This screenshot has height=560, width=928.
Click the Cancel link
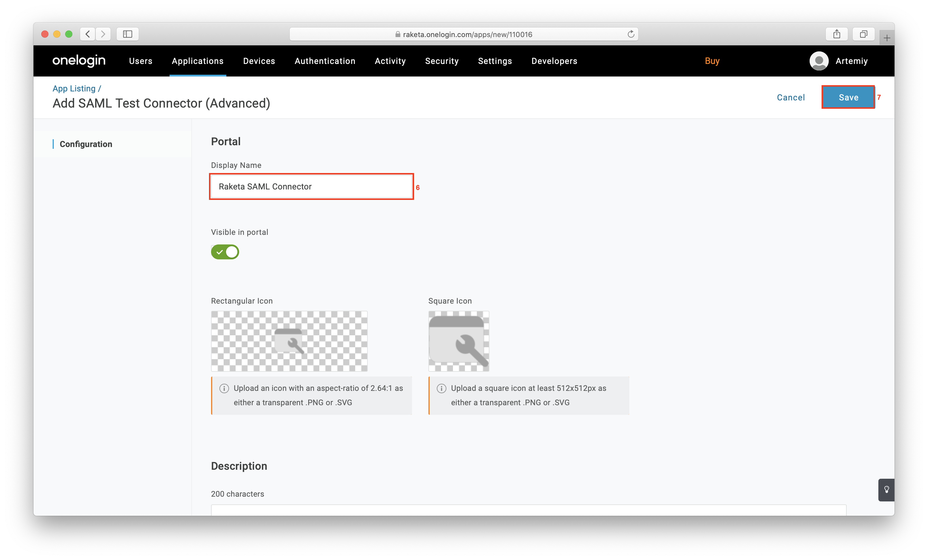790,97
